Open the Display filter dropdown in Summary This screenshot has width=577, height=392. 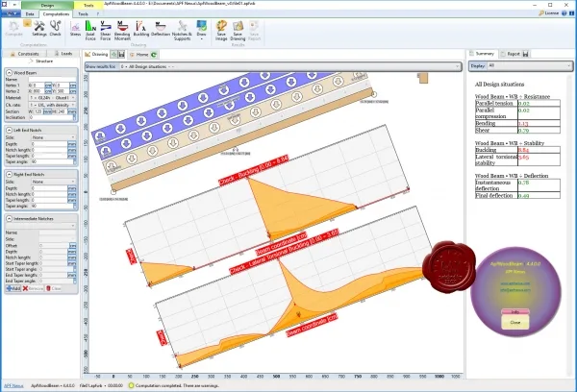(x=520, y=66)
